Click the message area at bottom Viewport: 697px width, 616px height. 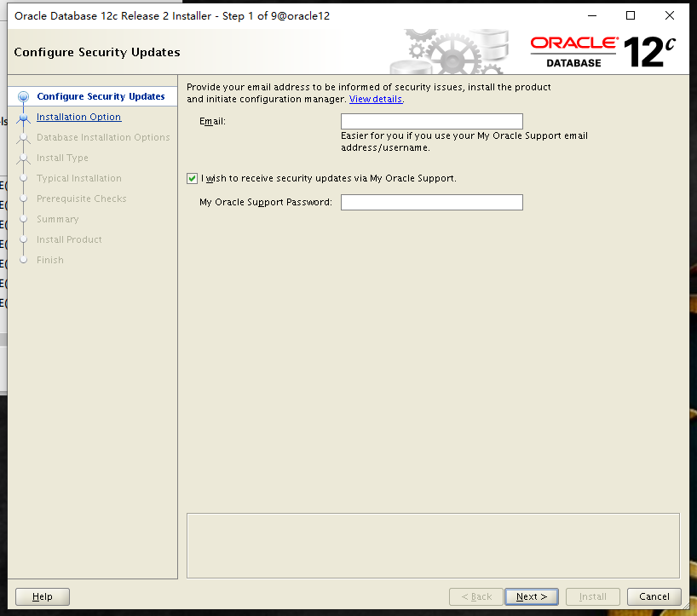[x=433, y=546]
